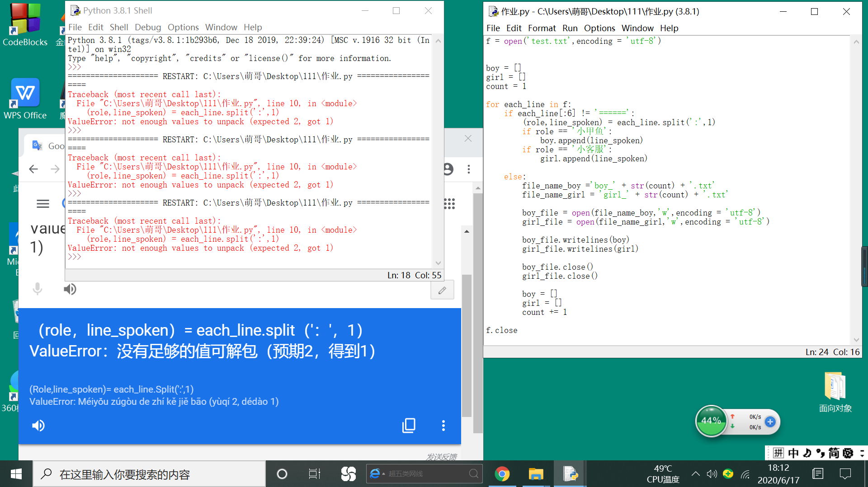Open the 面向对象 desktop folder
868x487 pixels.
(835, 392)
